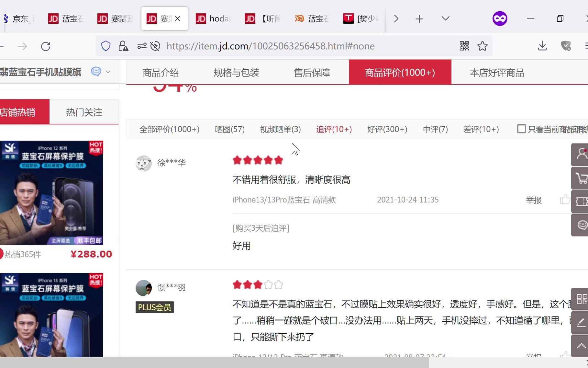Filter reviews by 追评(10+)

[x=334, y=129]
